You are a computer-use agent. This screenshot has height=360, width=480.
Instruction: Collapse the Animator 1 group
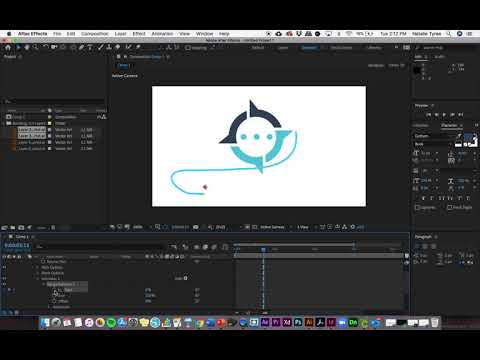coord(38,279)
